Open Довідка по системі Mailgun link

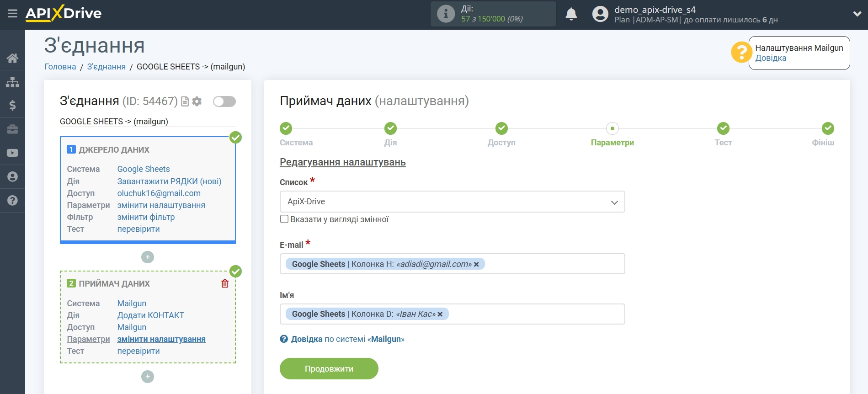(x=342, y=339)
